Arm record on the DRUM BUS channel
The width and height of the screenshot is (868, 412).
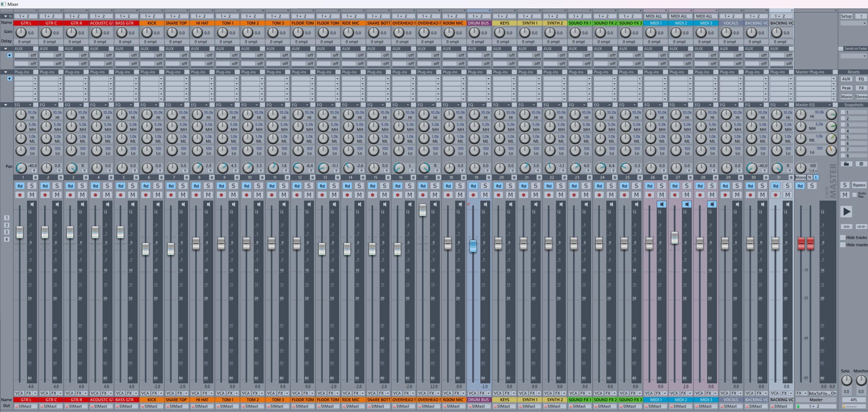[473, 195]
